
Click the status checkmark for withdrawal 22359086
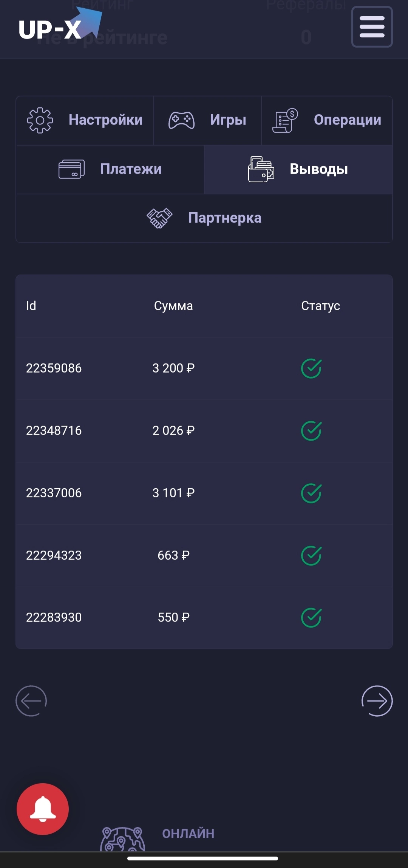click(311, 368)
